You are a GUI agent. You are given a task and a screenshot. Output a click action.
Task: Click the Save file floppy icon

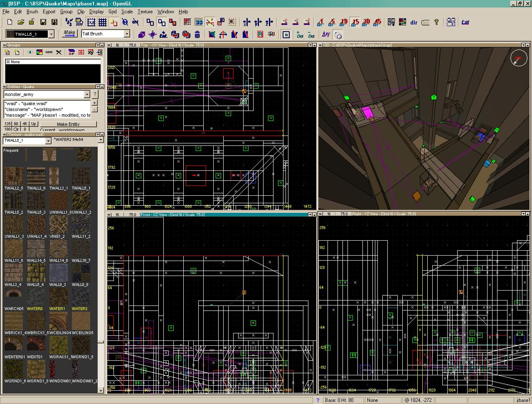tap(43, 22)
